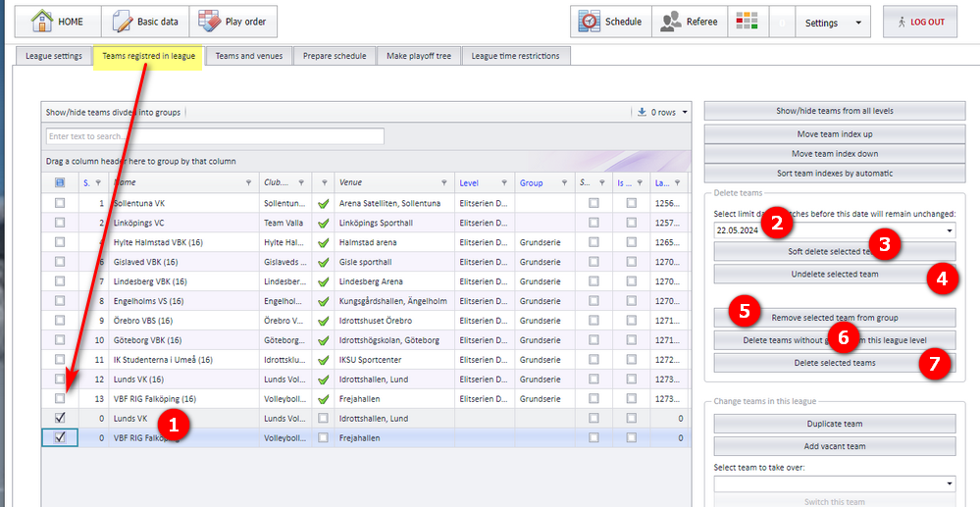Image resolution: width=980 pixels, height=507 pixels.
Task: Open the Play order section
Action: tap(233, 22)
